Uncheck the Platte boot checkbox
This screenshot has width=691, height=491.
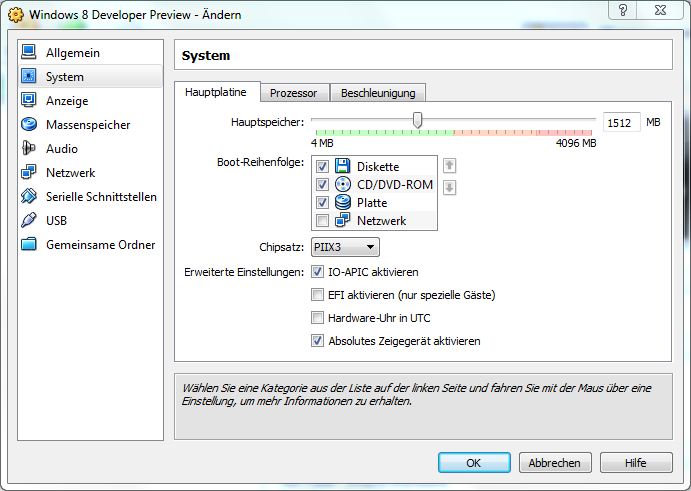322,202
